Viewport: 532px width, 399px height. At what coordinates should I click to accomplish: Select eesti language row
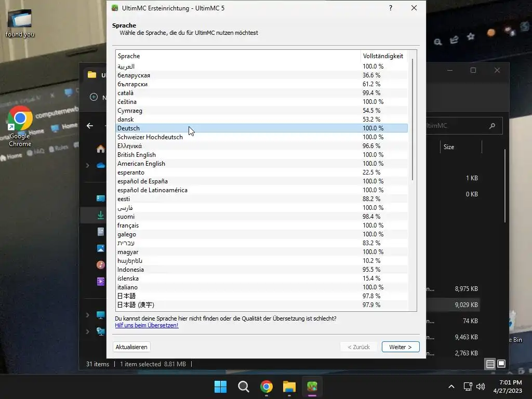click(262, 199)
